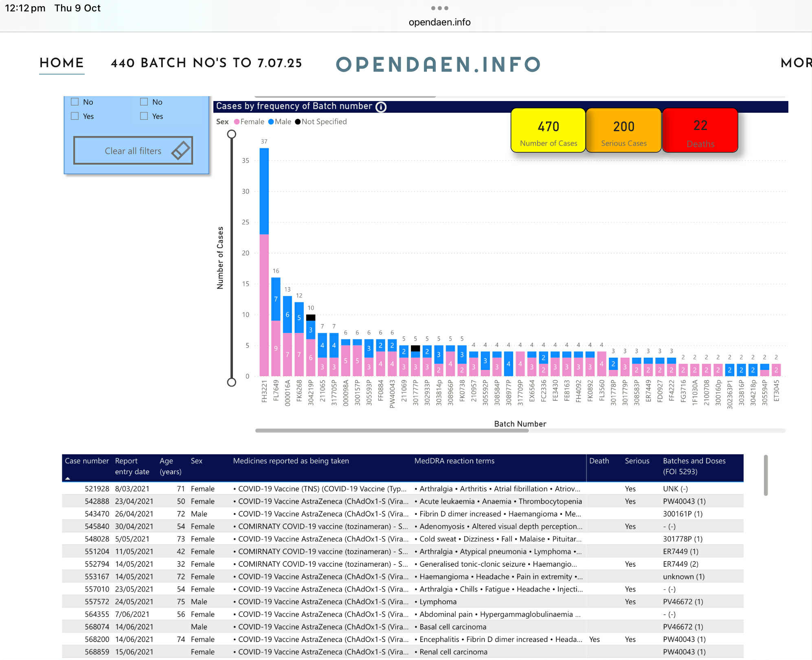The height and width of the screenshot is (660, 812).
Task: Check the left-column No checkbox
Action: [75, 102]
